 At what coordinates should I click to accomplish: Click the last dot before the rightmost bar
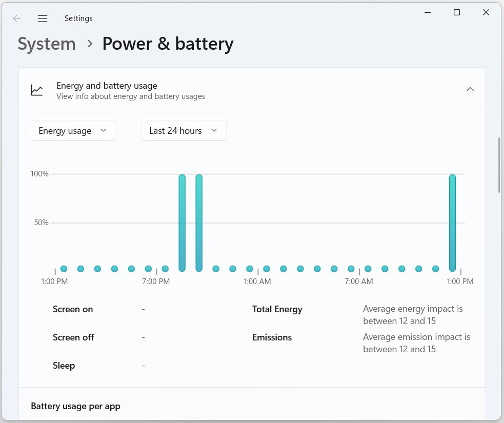pos(435,269)
